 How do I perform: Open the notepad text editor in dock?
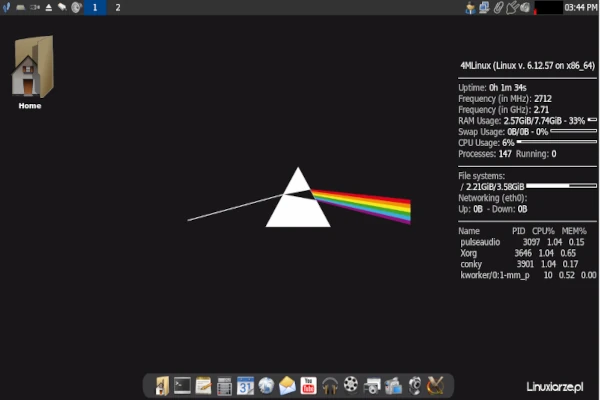[x=203, y=385]
